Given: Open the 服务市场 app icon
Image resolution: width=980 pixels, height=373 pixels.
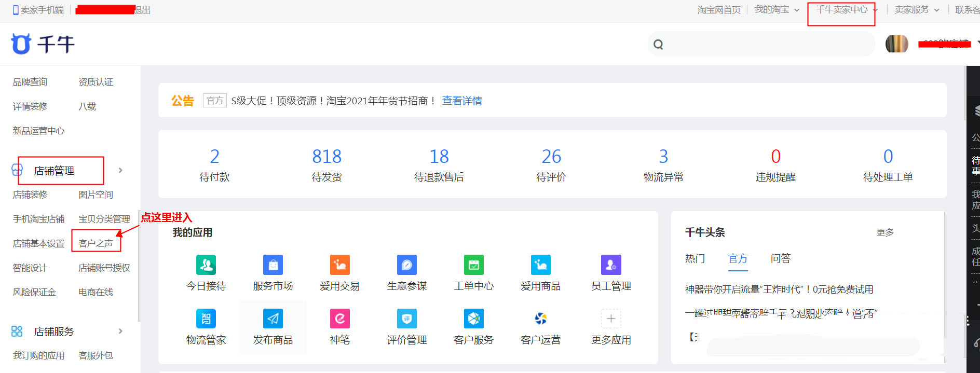Looking at the screenshot, I should [x=273, y=265].
